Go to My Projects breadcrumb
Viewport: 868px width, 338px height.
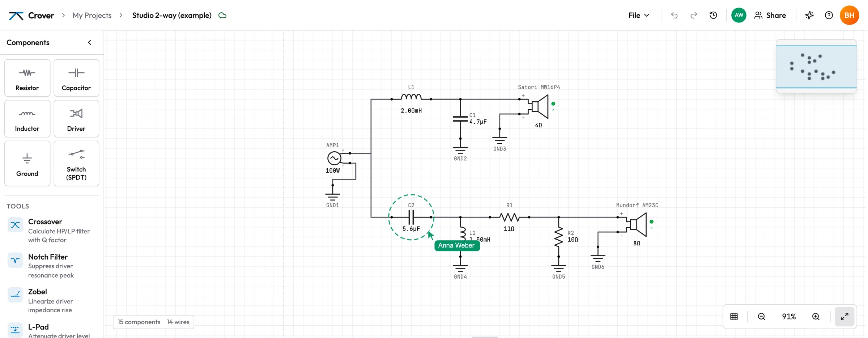point(92,15)
